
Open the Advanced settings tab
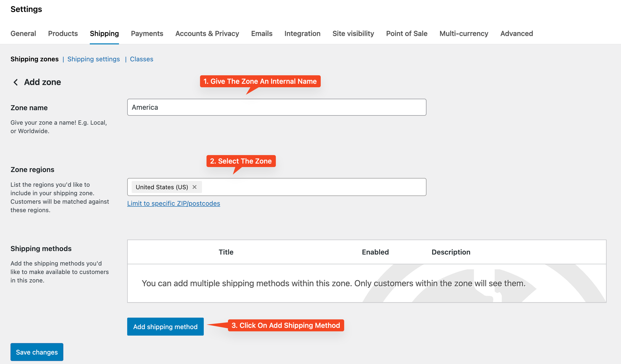(x=517, y=33)
